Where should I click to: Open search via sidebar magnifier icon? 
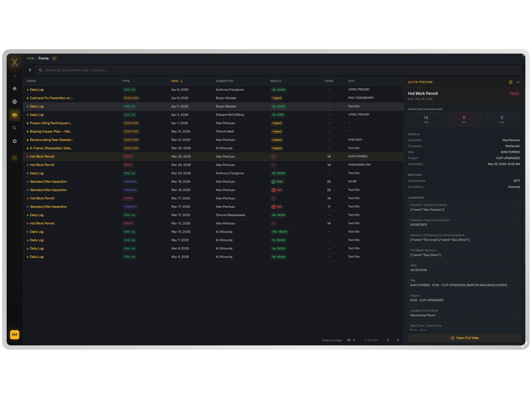coord(15,128)
